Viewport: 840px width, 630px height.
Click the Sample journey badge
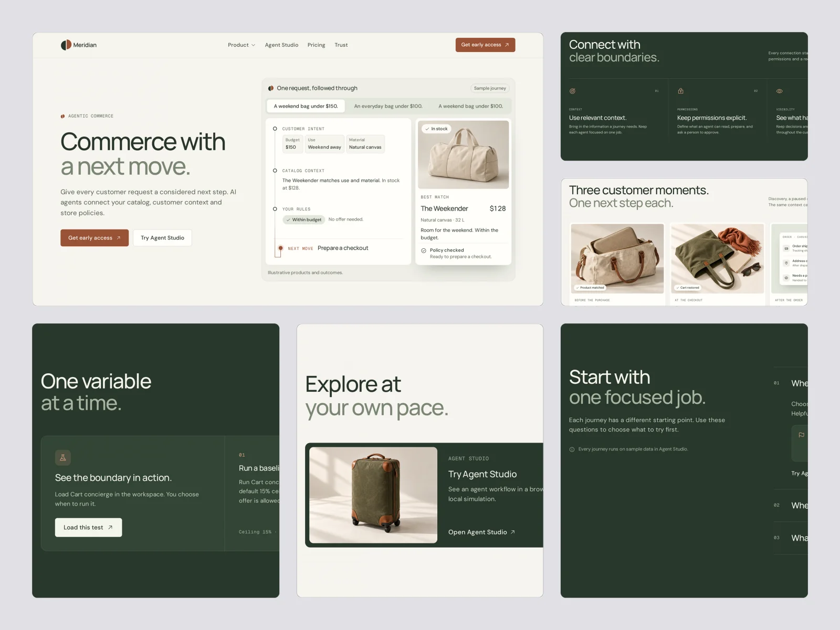(x=490, y=88)
